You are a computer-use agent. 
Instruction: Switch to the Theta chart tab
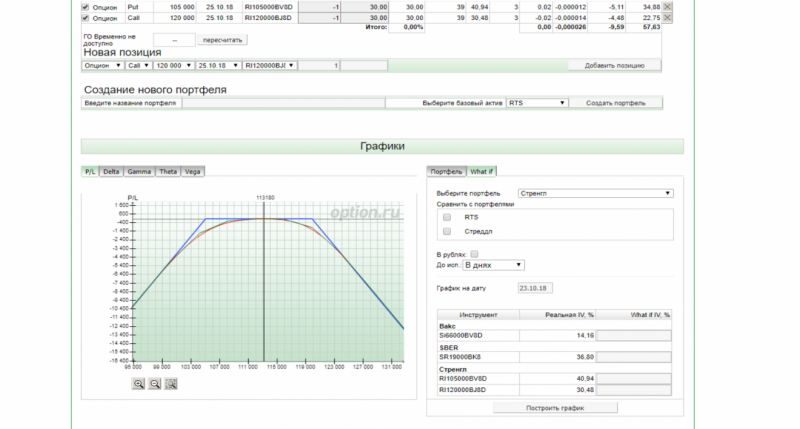[x=168, y=171]
